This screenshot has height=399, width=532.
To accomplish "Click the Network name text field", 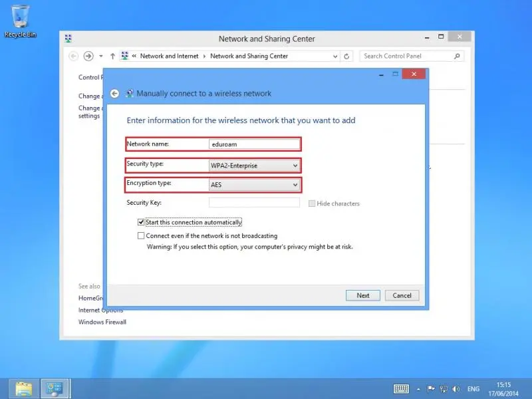I will [254, 144].
